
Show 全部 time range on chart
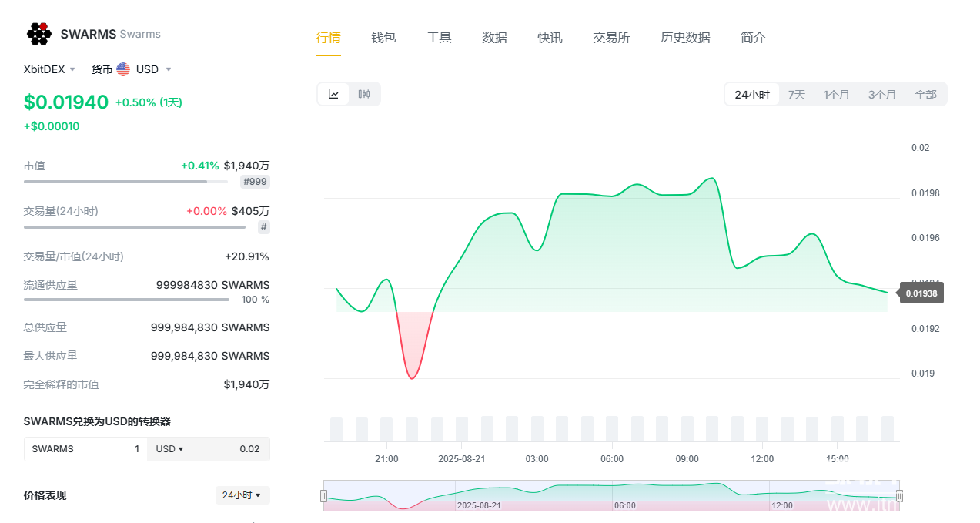[x=925, y=95]
